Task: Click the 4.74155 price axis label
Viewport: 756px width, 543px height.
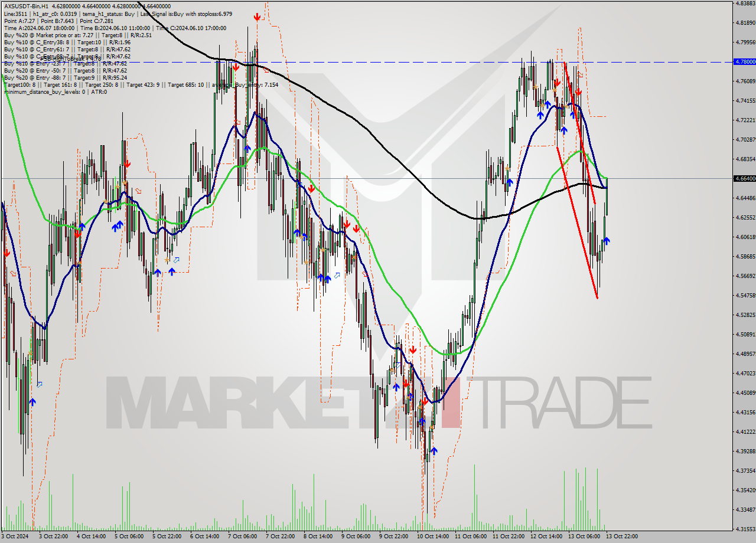Action: tap(745, 100)
